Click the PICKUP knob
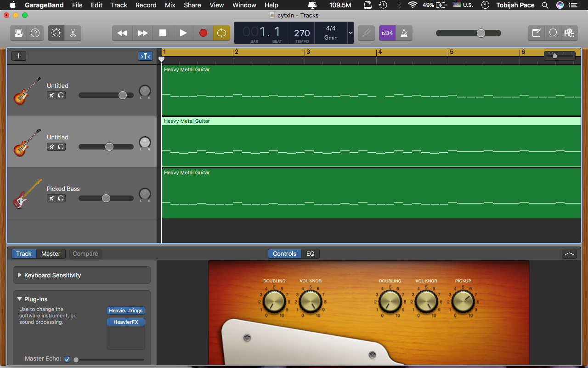 (x=463, y=302)
